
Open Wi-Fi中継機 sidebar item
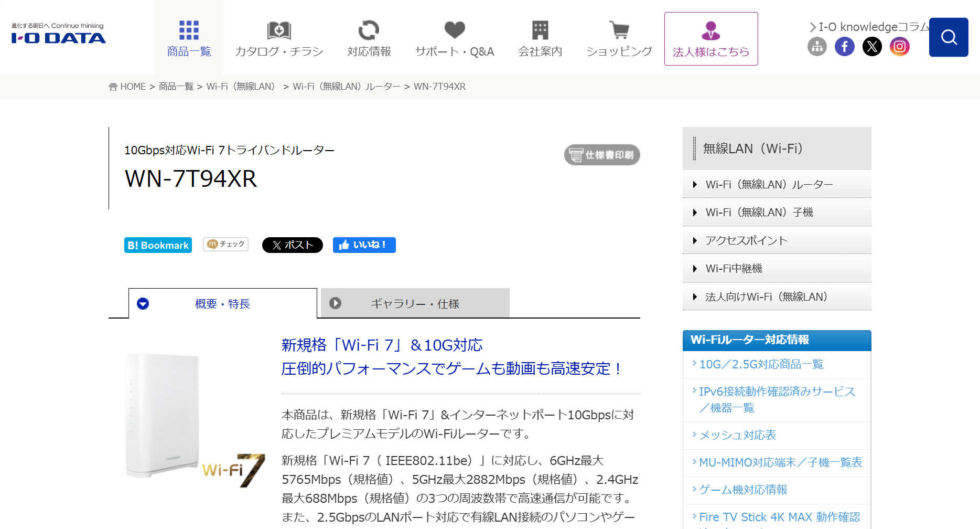[x=777, y=269]
